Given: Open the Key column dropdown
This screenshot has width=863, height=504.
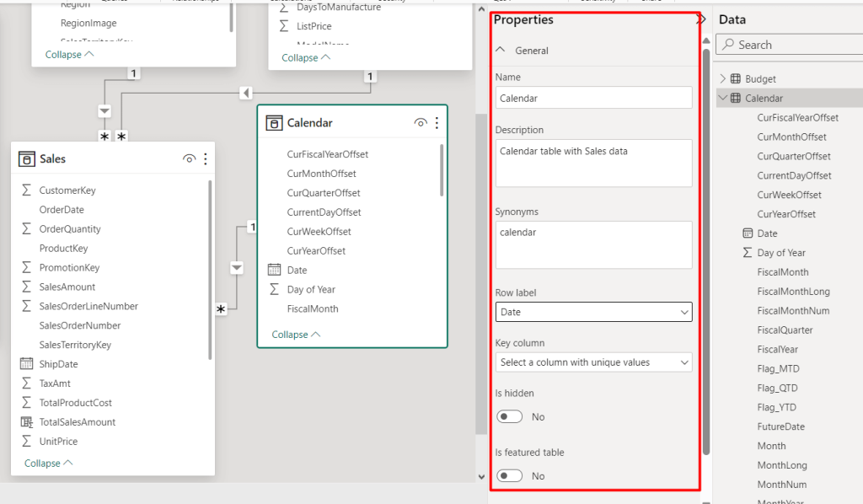Looking at the screenshot, I should (594, 362).
